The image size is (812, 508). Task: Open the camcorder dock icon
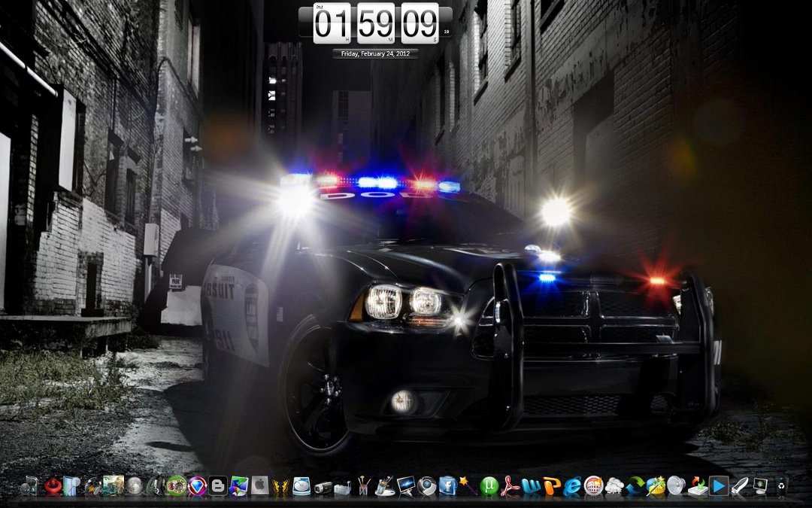pos(323,487)
